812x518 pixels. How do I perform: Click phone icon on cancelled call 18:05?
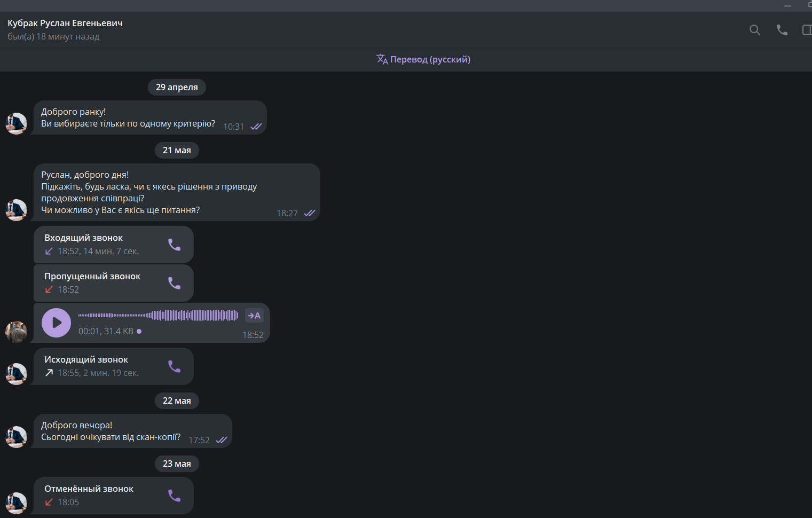[x=175, y=496]
